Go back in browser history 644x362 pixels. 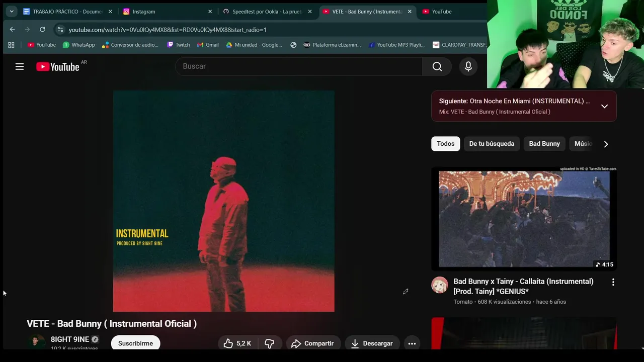click(x=13, y=30)
